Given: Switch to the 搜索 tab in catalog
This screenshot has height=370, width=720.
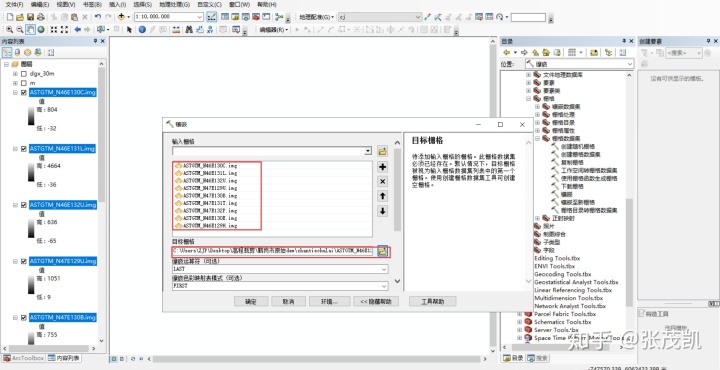Looking at the screenshot, I should (x=537, y=358).
